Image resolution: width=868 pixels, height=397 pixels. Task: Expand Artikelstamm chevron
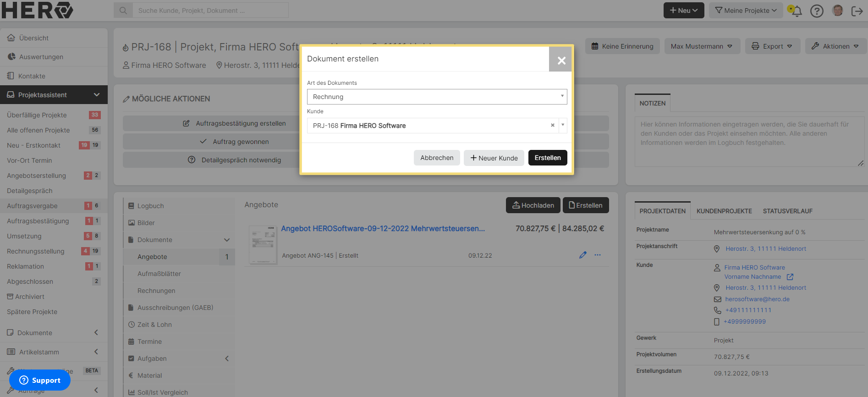click(x=96, y=352)
